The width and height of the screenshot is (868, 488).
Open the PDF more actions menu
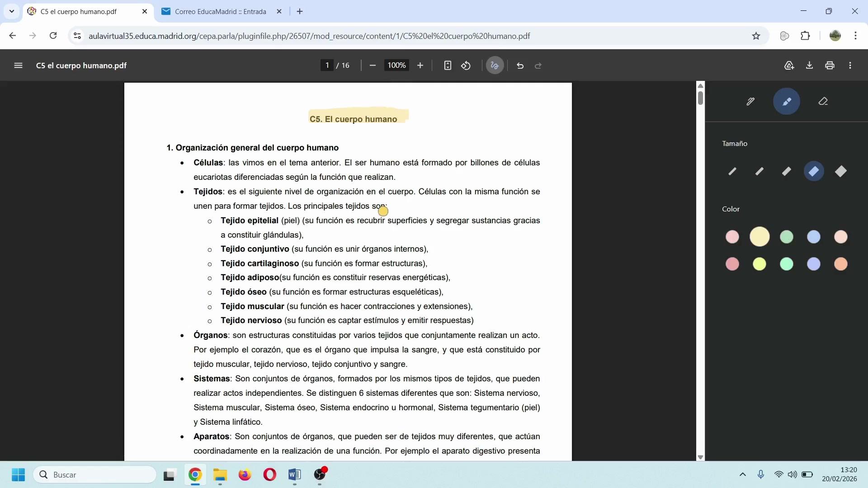pos(850,66)
